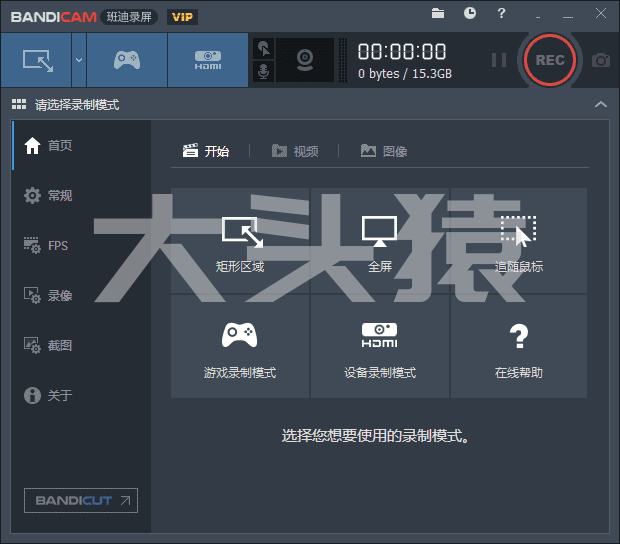Switch to game recording mode in the top toolbar

click(127, 60)
